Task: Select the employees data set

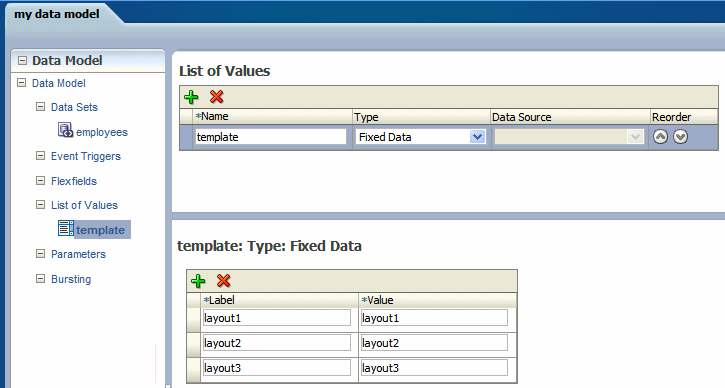Action: pos(102,132)
